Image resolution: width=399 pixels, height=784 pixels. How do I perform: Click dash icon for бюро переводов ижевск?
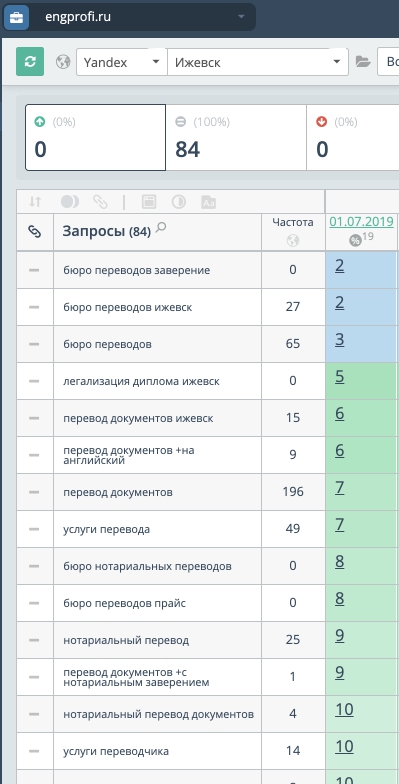[34, 307]
